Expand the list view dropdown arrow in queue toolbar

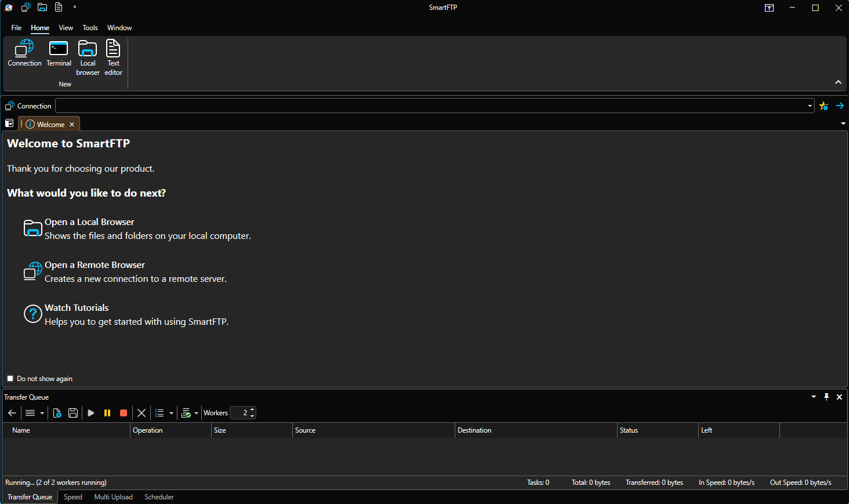(42, 413)
